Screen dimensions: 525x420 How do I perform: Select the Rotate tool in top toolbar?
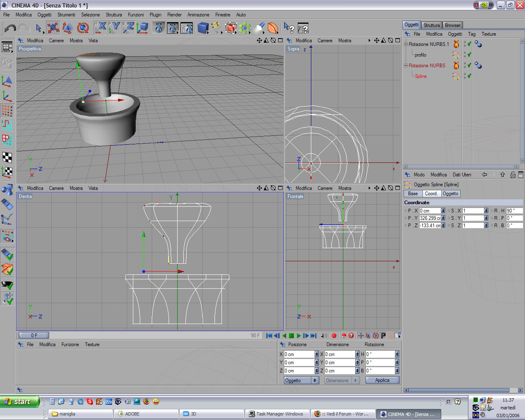pyautogui.click(x=83, y=28)
